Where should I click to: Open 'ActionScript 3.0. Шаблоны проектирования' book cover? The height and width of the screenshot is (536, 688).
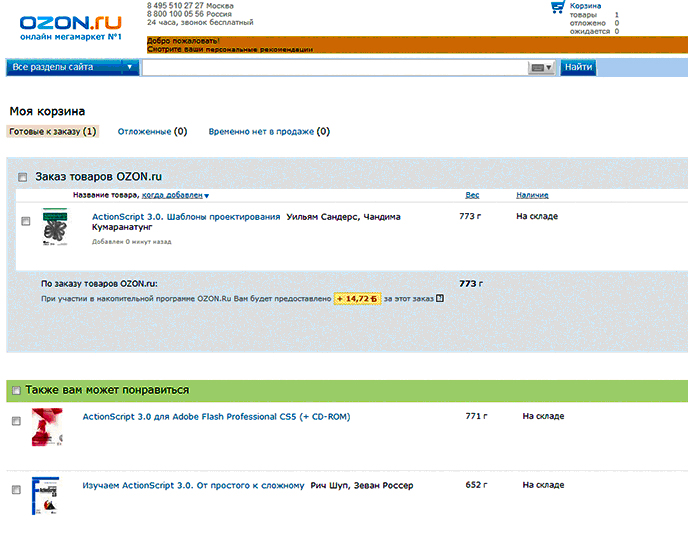(x=55, y=227)
